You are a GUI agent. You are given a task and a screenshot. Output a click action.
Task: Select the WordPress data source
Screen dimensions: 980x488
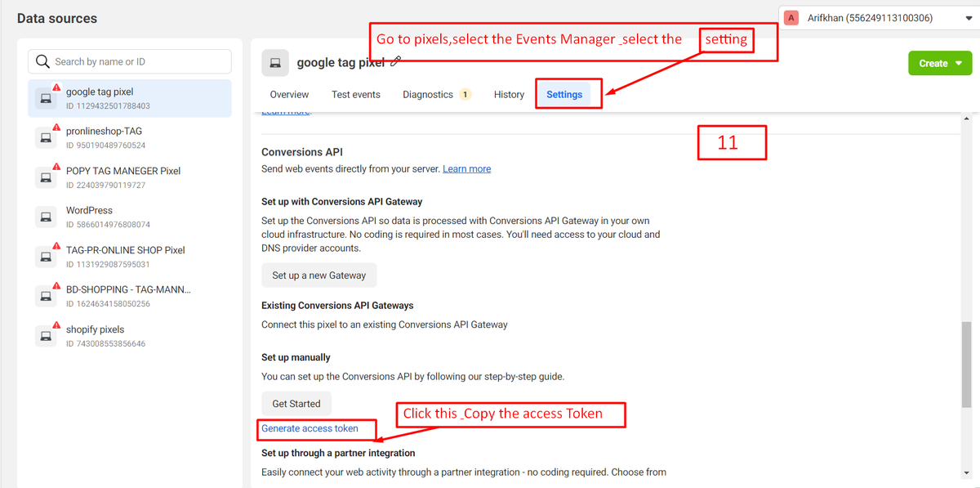tap(130, 217)
